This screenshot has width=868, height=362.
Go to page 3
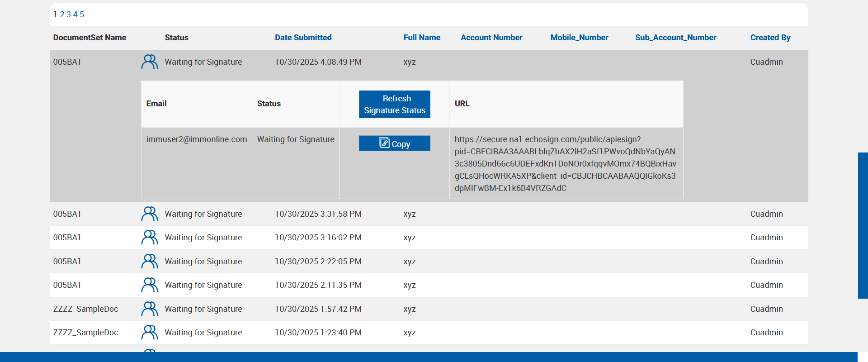(x=69, y=14)
